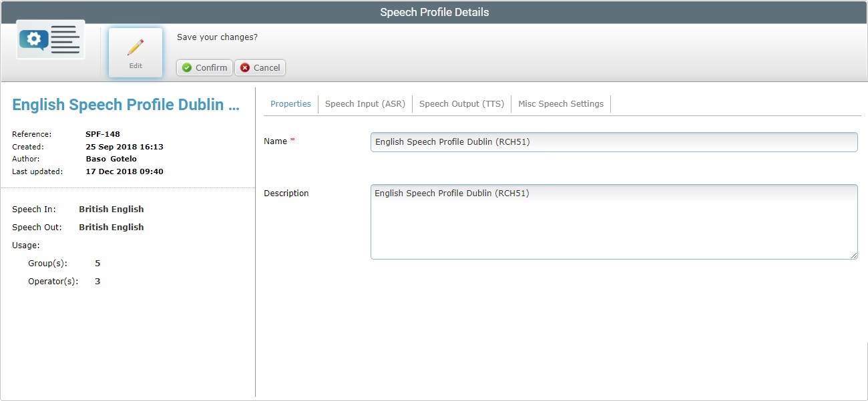Switch to the Speech Input (ASR) tab
Screen dimensions: 868x401
[x=366, y=103]
